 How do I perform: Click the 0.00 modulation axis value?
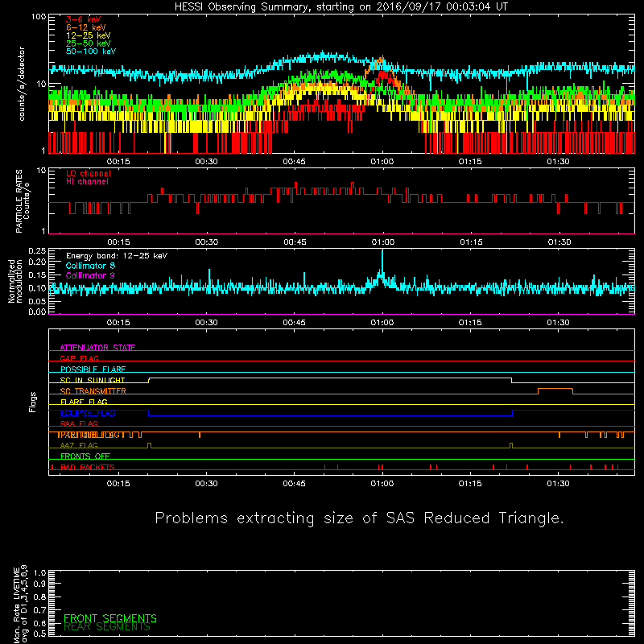37,312
